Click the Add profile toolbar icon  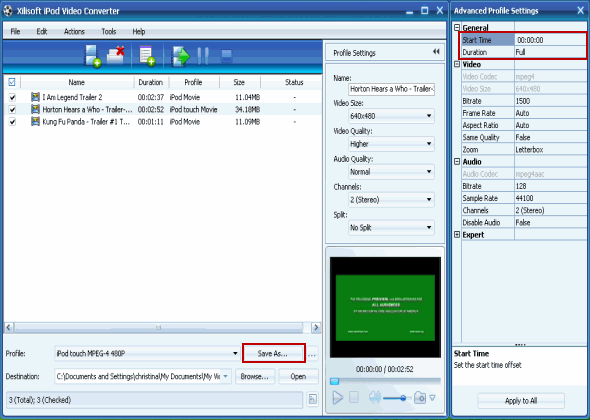tap(147, 56)
